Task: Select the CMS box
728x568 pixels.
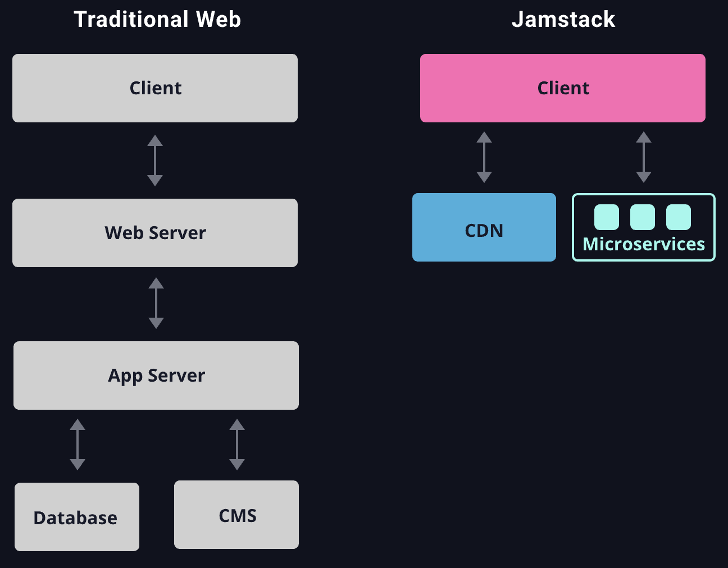Action: tap(236, 515)
